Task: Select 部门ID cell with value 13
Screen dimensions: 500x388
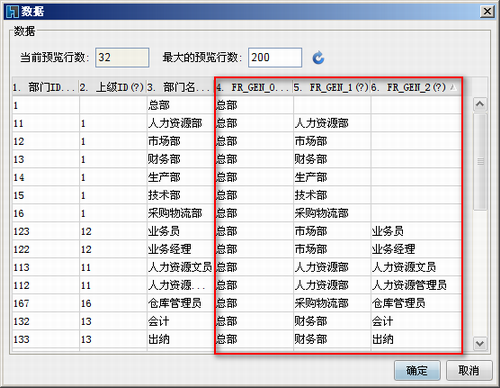Action: click(46, 160)
